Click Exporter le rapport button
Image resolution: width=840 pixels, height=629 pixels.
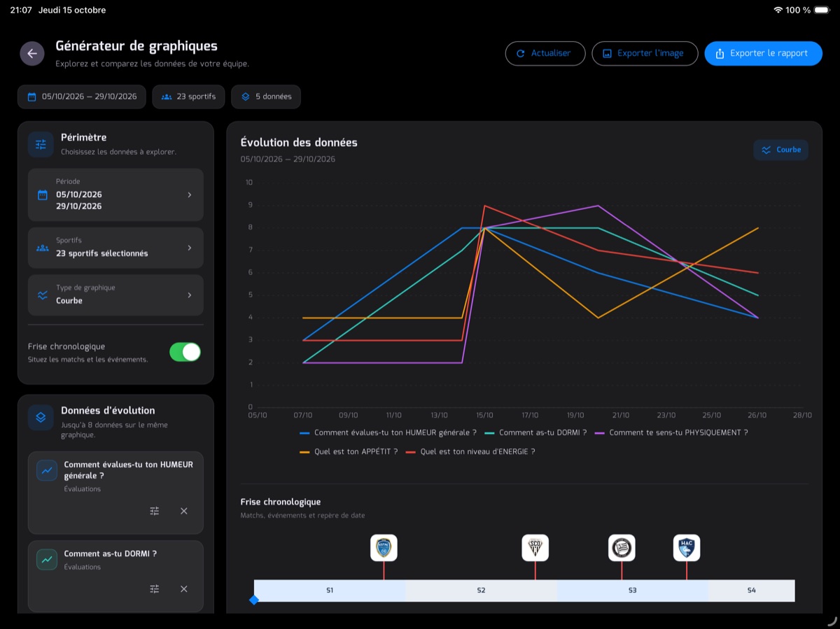pos(763,53)
